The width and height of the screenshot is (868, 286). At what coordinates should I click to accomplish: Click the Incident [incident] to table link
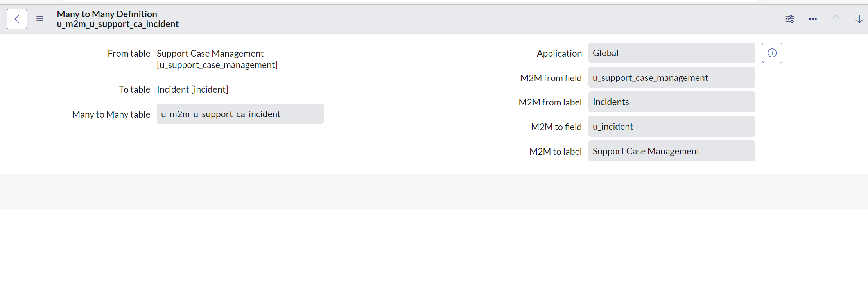[x=192, y=89]
